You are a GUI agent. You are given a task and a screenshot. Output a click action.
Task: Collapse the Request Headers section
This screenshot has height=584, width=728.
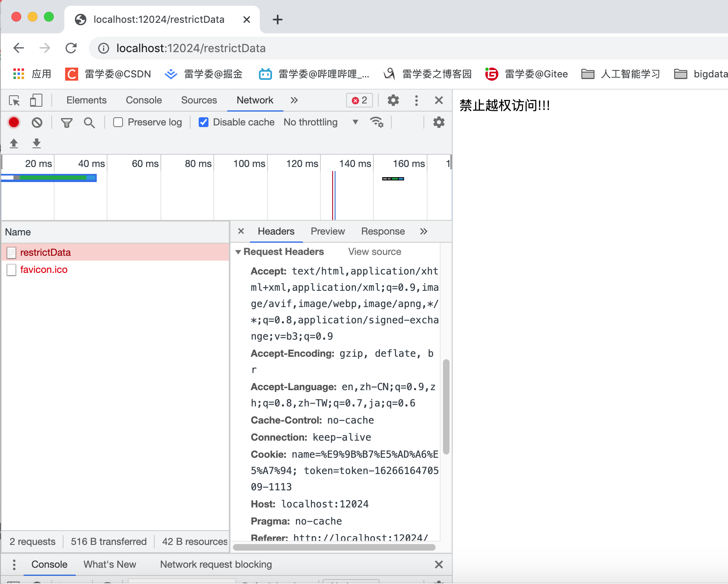pos(239,252)
